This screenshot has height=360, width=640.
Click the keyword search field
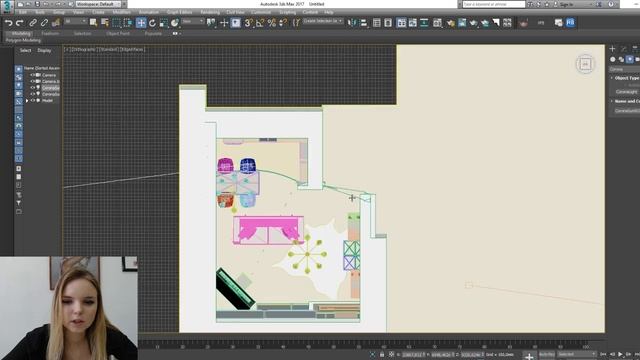pyautogui.click(x=494, y=4)
